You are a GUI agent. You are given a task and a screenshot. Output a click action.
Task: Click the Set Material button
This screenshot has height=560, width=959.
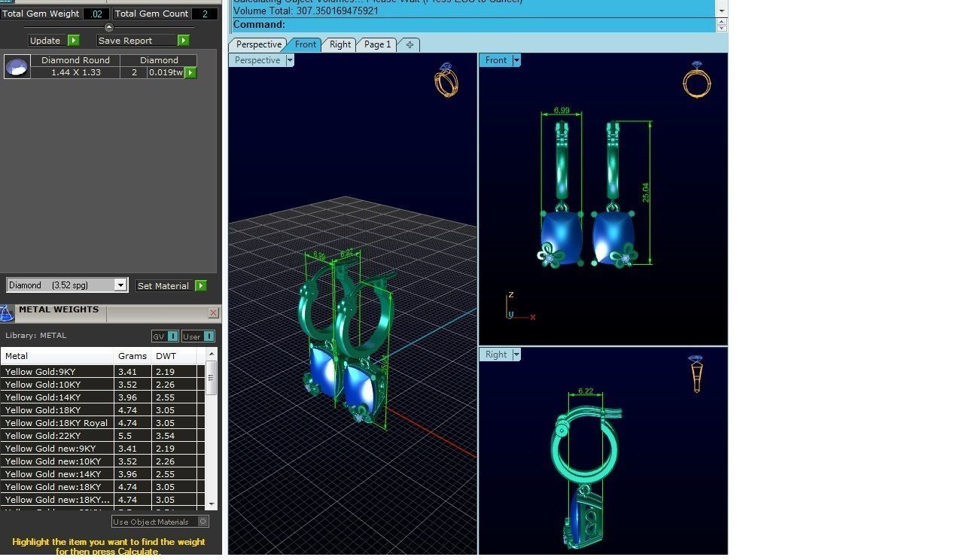tap(163, 286)
